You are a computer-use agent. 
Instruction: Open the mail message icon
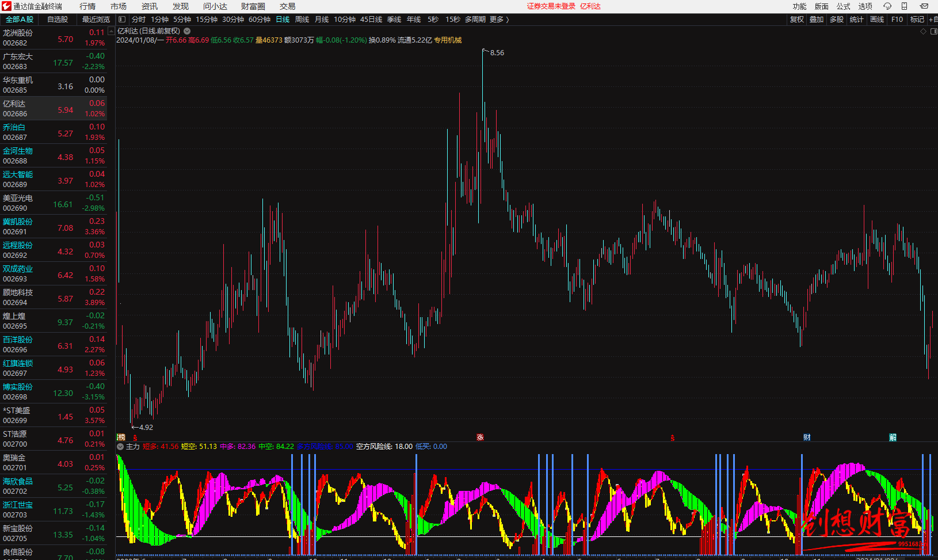924,6
